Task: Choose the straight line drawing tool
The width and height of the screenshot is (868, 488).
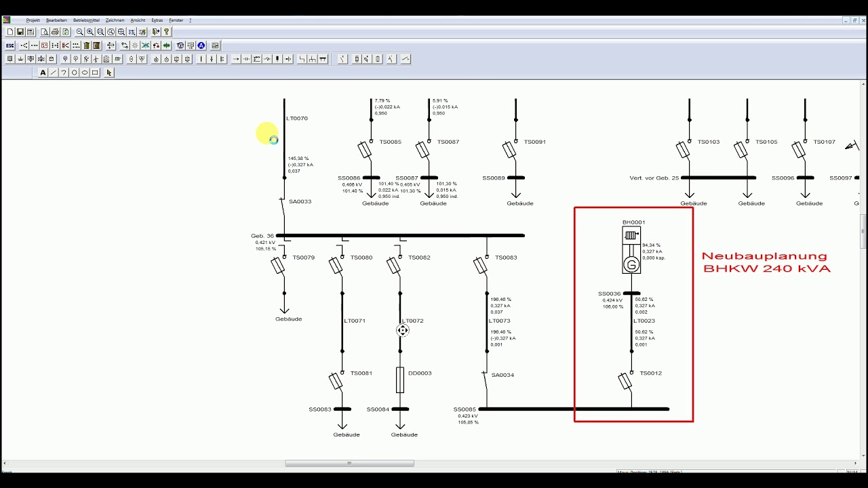Action: tap(53, 73)
